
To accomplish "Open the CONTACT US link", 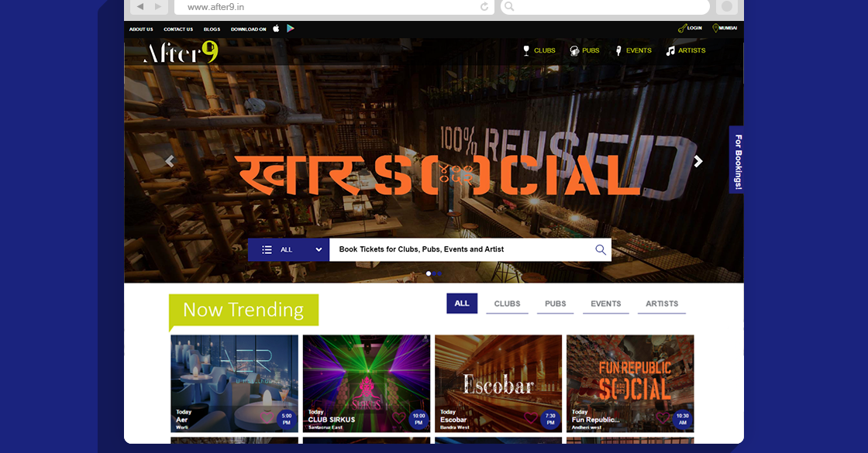I will [178, 29].
